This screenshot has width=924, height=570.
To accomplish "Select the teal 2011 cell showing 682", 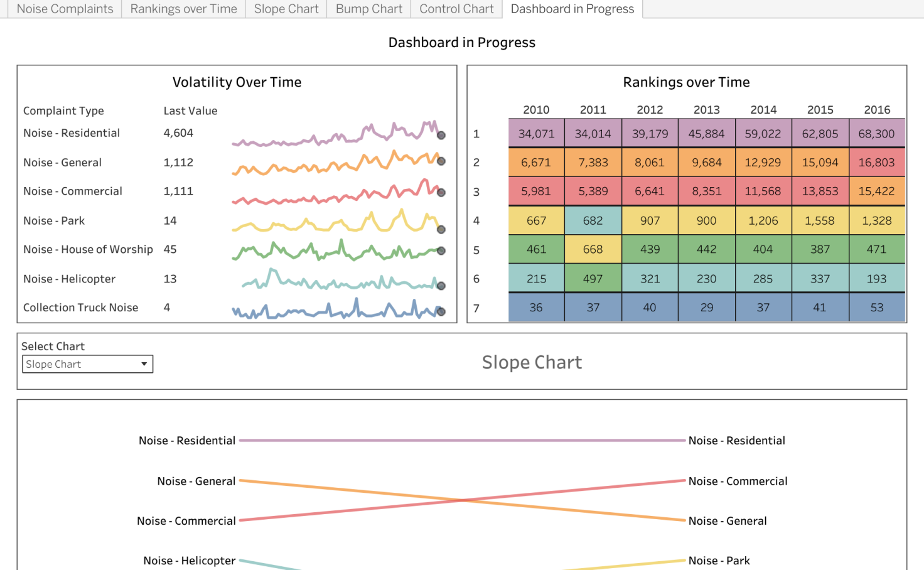I will pyautogui.click(x=593, y=220).
